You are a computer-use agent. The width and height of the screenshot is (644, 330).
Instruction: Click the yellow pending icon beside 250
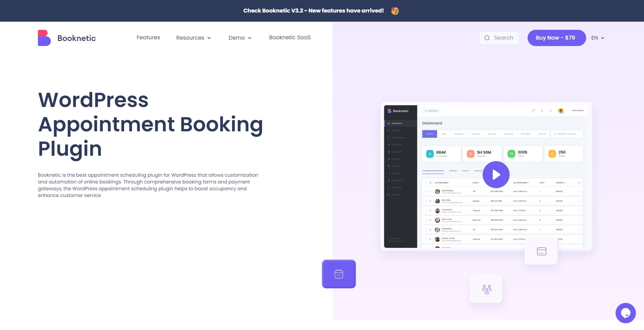pyautogui.click(x=552, y=154)
